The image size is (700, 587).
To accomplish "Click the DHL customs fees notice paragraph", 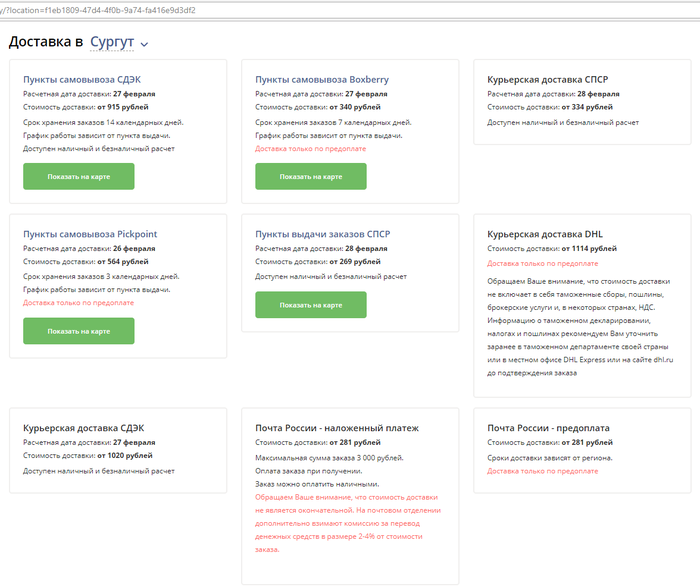I will pyautogui.click(x=580, y=327).
